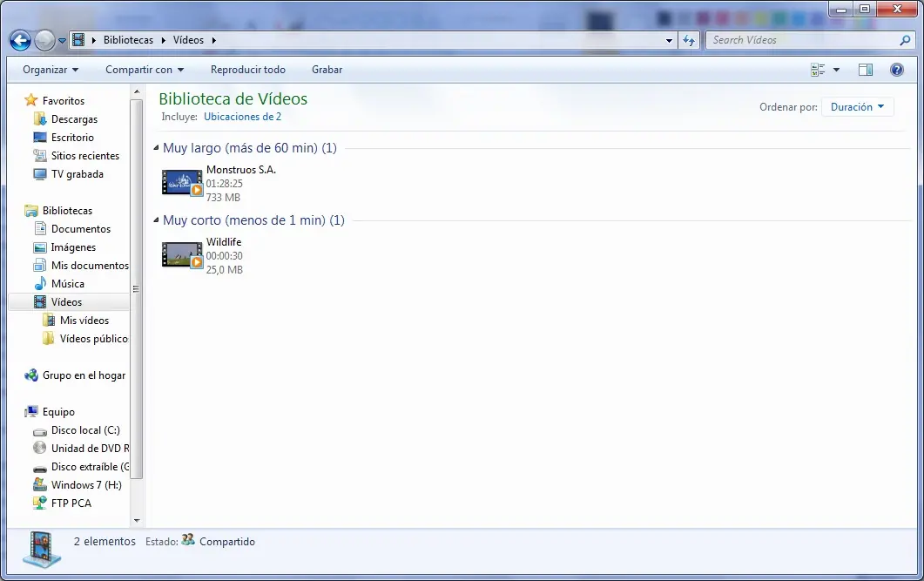Click the video library icon in status bar
The image size is (924, 581).
pos(42,549)
